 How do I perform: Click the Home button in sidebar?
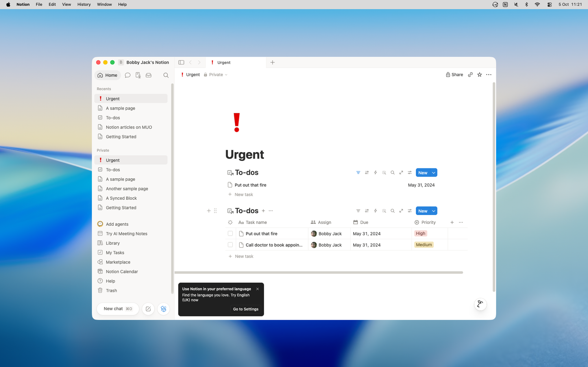click(108, 75)
